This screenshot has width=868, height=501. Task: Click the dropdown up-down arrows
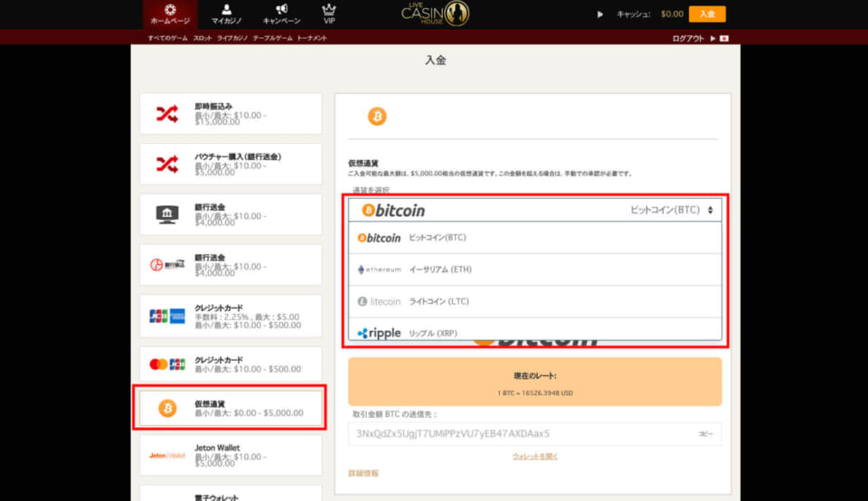(x=711, y=210)
